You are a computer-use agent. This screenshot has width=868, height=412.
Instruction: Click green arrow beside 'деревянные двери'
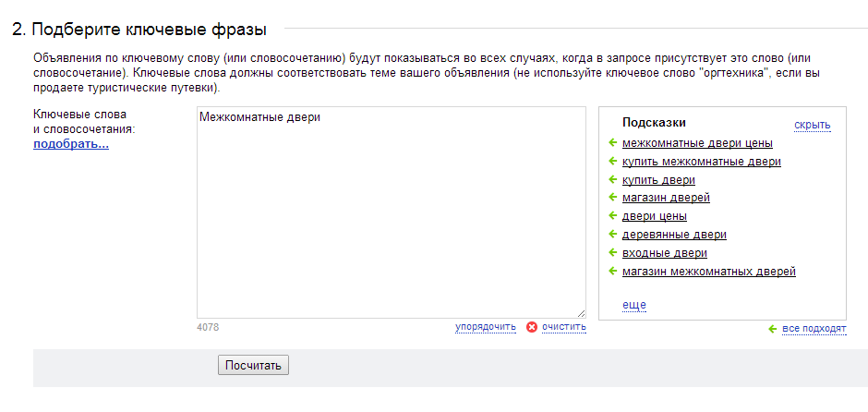(613, 234)
